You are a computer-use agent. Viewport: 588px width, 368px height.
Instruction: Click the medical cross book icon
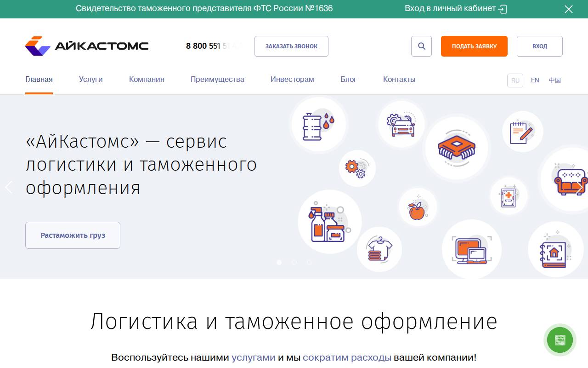509,196
